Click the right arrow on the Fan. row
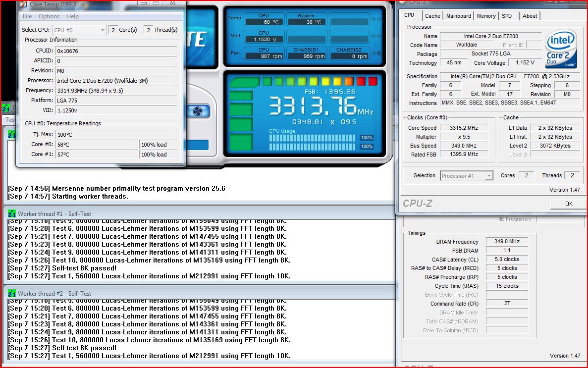Viewport: 588px width, 368px height. [379, 53]
